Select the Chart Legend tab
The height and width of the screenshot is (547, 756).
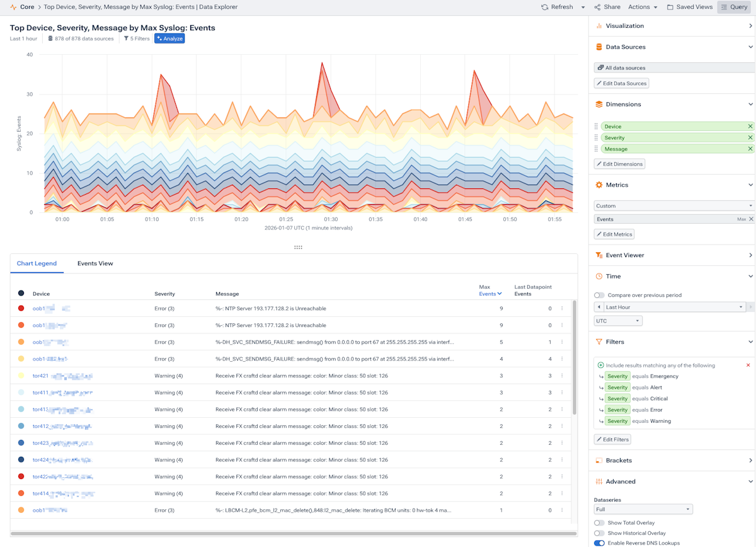[x=37, y=263]
